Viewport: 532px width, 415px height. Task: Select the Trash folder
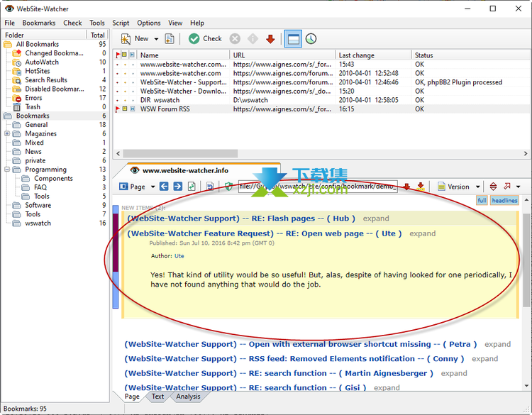point(33,107)
